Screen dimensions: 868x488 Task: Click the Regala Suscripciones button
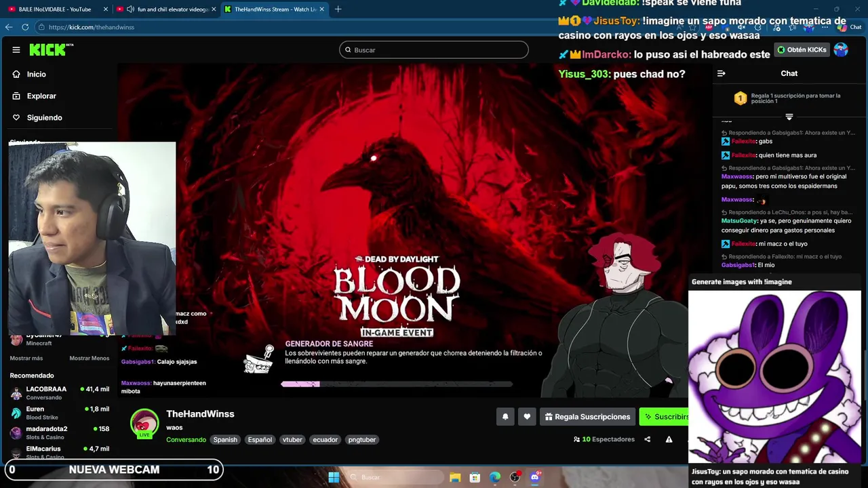[587, 417]
